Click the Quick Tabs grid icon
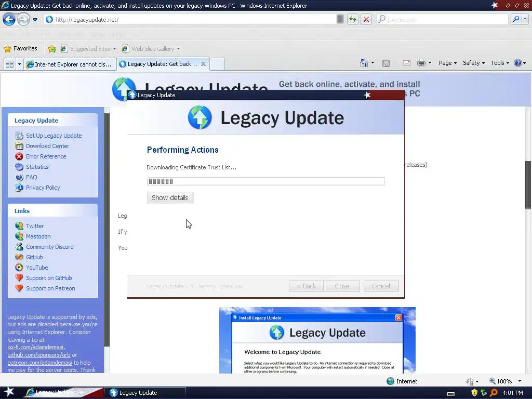532x399 pixels. [9, 64]
